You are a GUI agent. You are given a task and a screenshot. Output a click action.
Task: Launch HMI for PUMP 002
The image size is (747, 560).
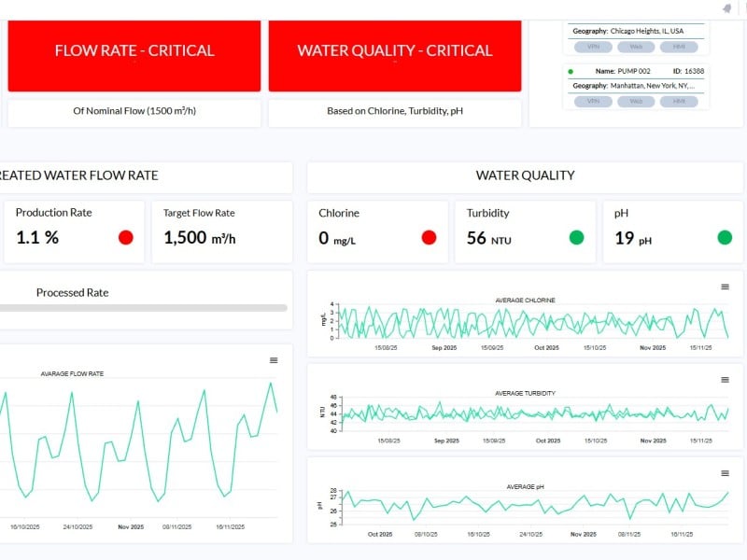(679, 101)
